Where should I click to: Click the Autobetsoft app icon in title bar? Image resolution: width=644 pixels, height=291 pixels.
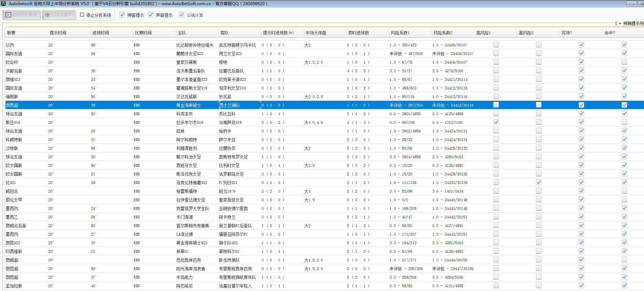click(3, 4)
